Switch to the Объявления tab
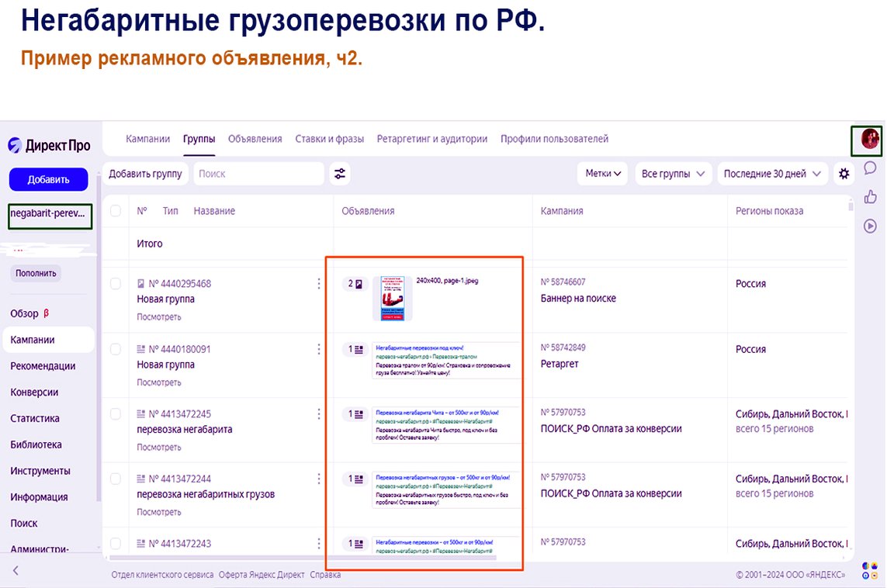Viewport: 887px width, 588px height. point(255,139)
